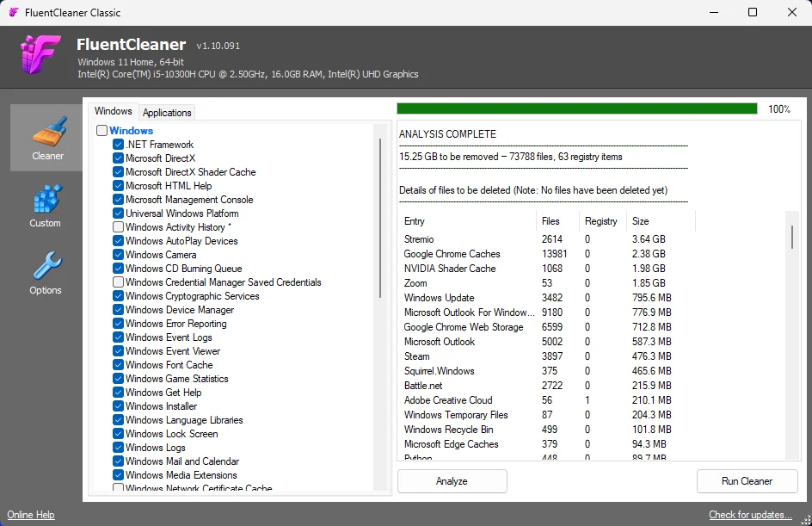Click the Windows Language Libraries item label
This screenshot has width=812, height=526.
184,420
